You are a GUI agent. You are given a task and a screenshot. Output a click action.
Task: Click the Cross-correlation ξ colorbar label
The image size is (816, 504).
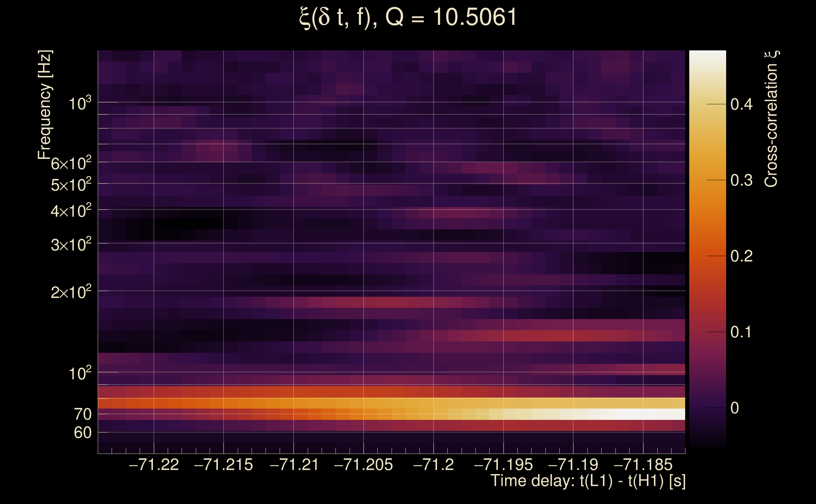[x=771, y=119]
